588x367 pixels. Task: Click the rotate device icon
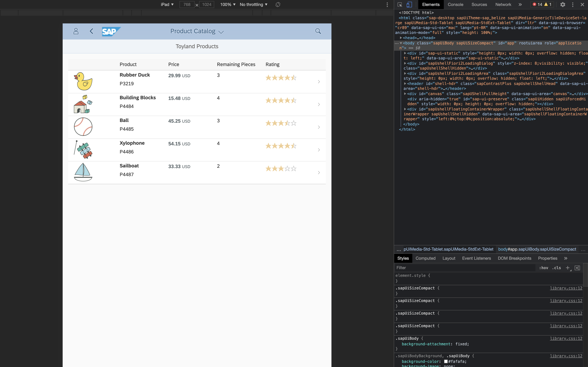coord(278,5)
